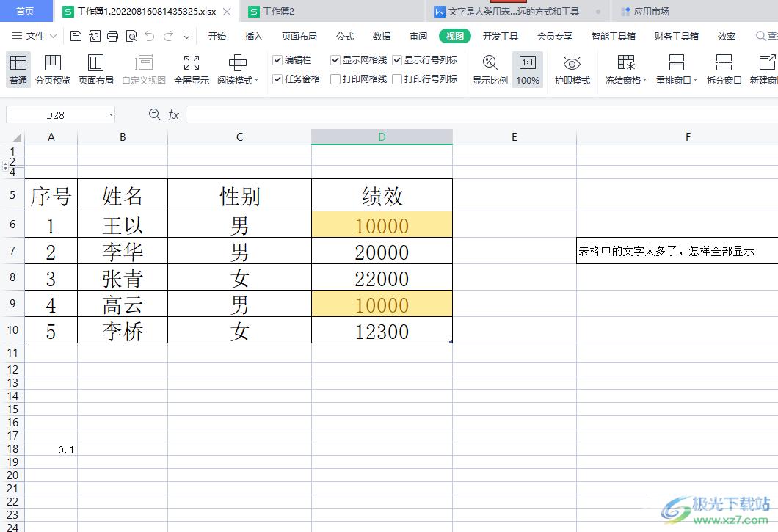Image resolution: width=778 pixels, height=532 pixels.
Task: Click the Print icon in quick toolbar
Action: pyautogui.click(x=112, y=36)
